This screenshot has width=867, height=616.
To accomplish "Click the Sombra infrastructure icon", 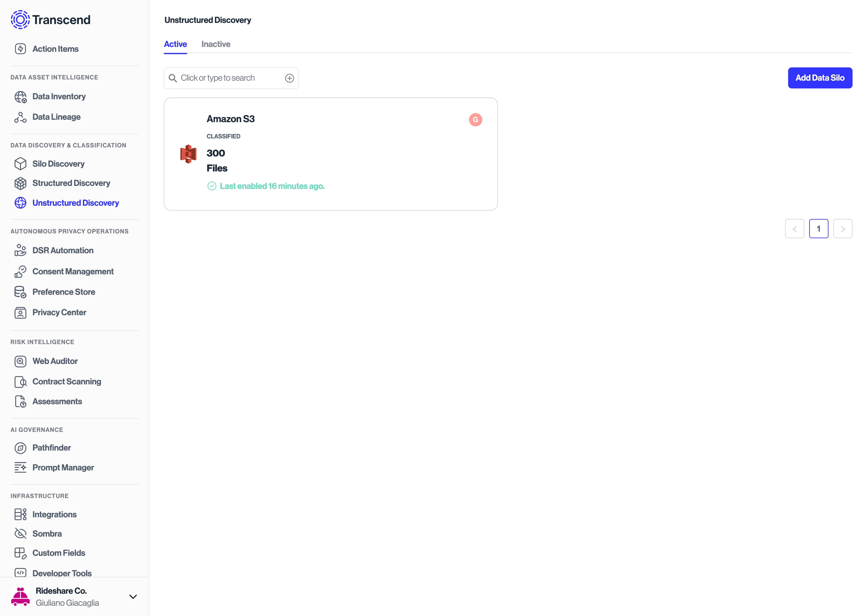I will 21,533.
